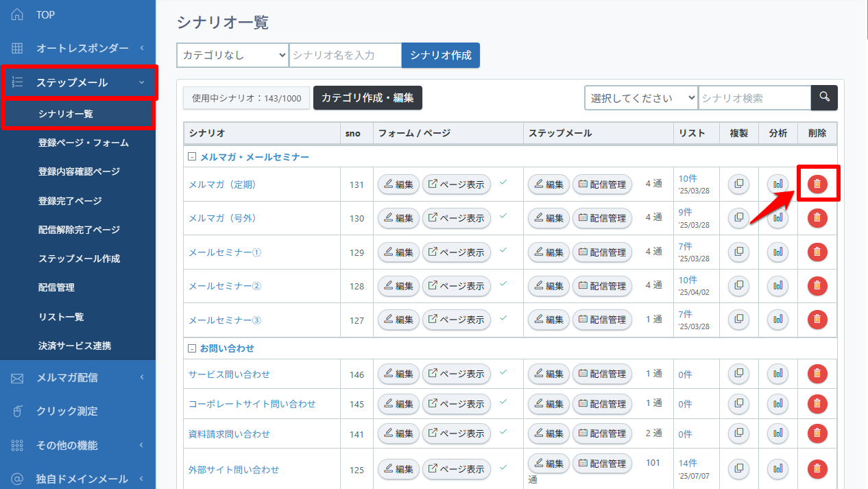
Task: Show analysis for メールセミナー③
Action: coord(777,320)
